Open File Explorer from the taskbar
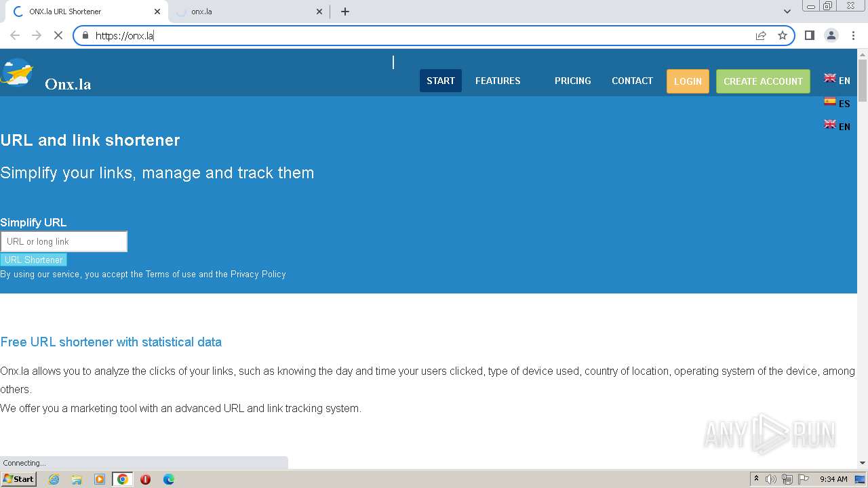This screenshot has height=488, width=868. (77, 479)
